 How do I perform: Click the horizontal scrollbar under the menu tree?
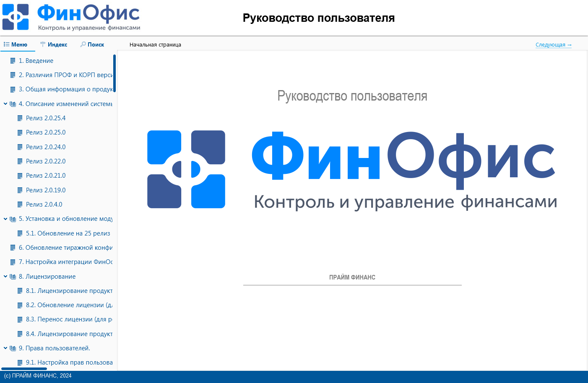[24, 369]
